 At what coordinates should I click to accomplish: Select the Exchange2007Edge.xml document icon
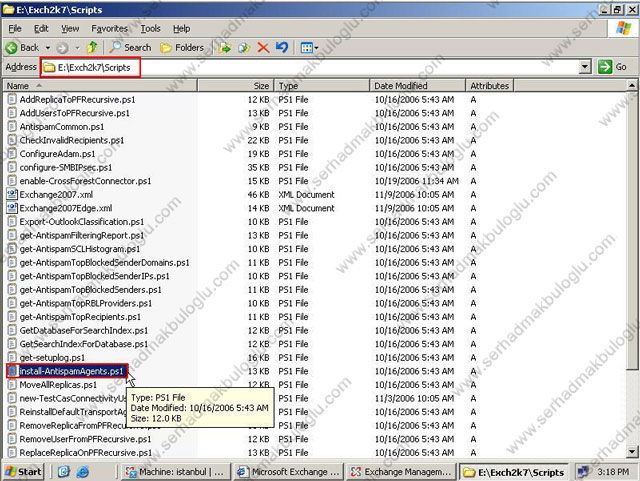tap(12, 208)
